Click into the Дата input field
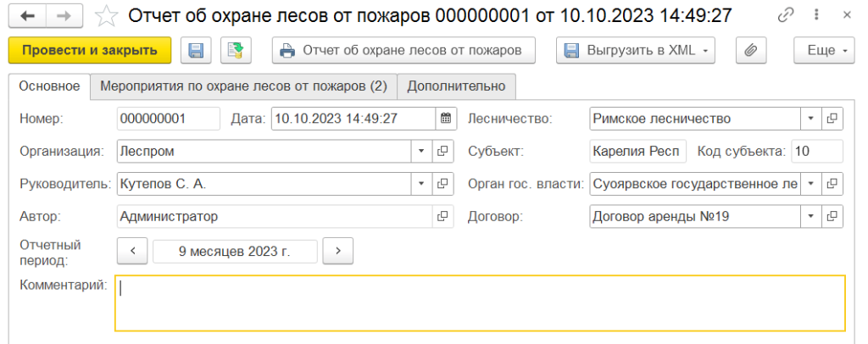The height and width of the screenshot is (344, 868). (x=353, y=119)
